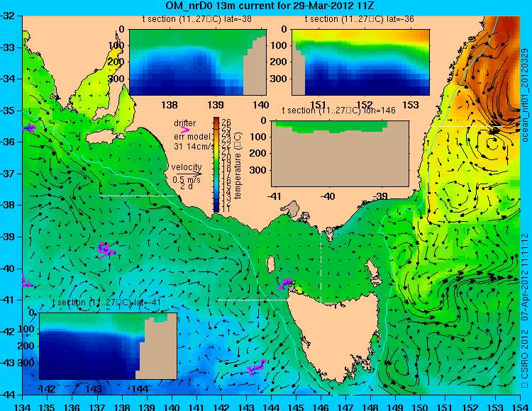Click the "138" tick label under the lat=-38 inset
The image size is (532, 411).
(x=170, y=105)
